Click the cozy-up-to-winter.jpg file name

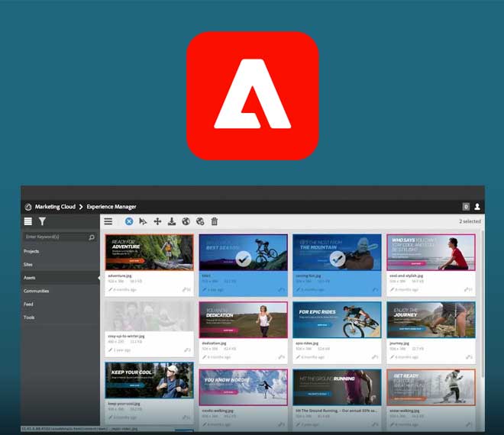point(126,336)
